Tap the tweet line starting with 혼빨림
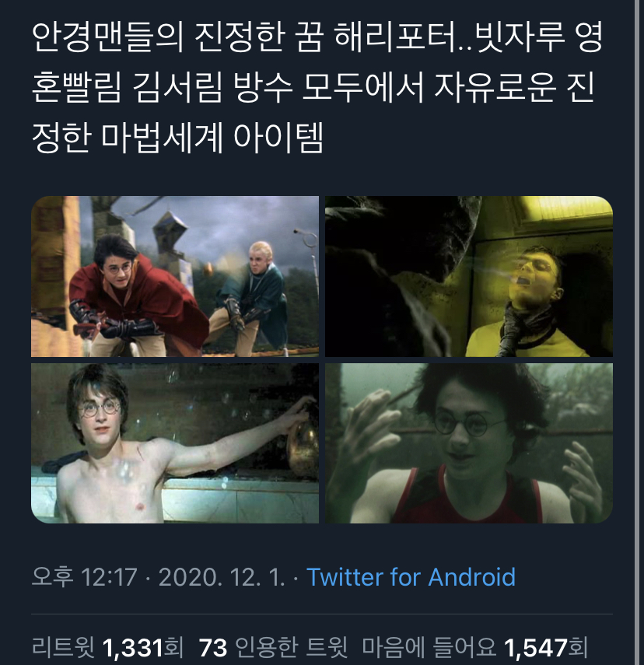This screenshot has height=665, width=644. [313, 88]
